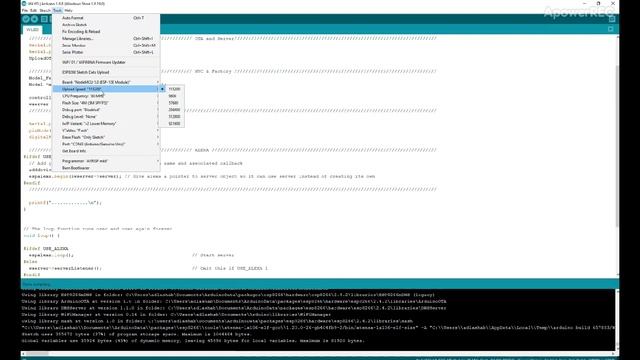This screenshot has height=360, width=640.
Task: Expand the Debug Level "None" submenu
Action: click(x=106, y=117)
